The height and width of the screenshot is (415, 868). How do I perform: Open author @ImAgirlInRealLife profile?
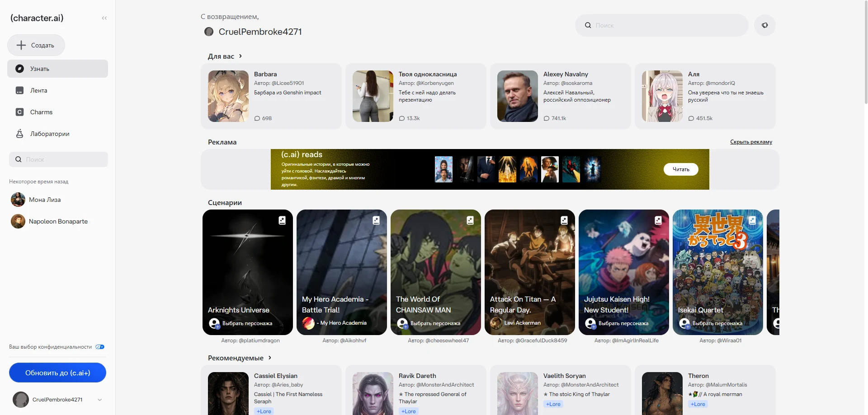pos(627,340)
